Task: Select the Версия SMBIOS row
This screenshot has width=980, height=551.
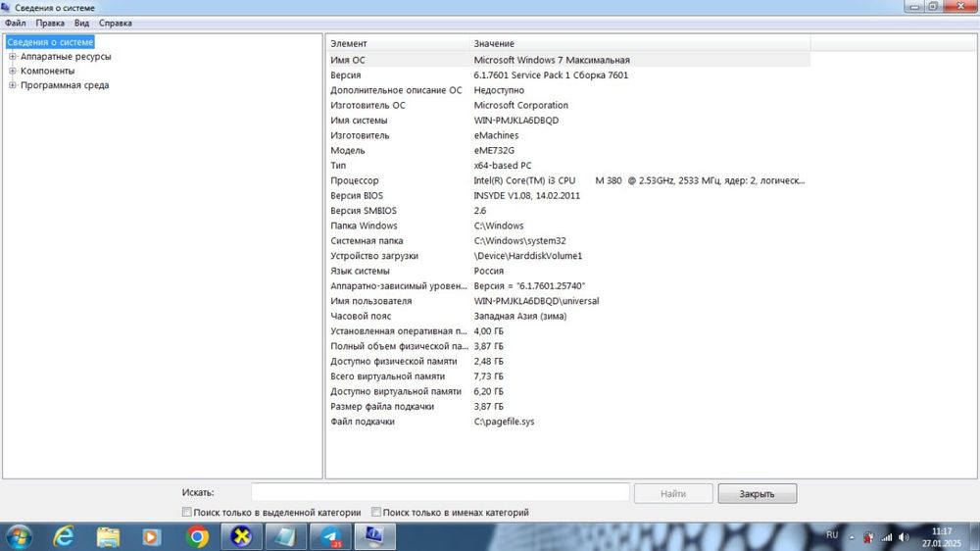Action: point(568,210)
